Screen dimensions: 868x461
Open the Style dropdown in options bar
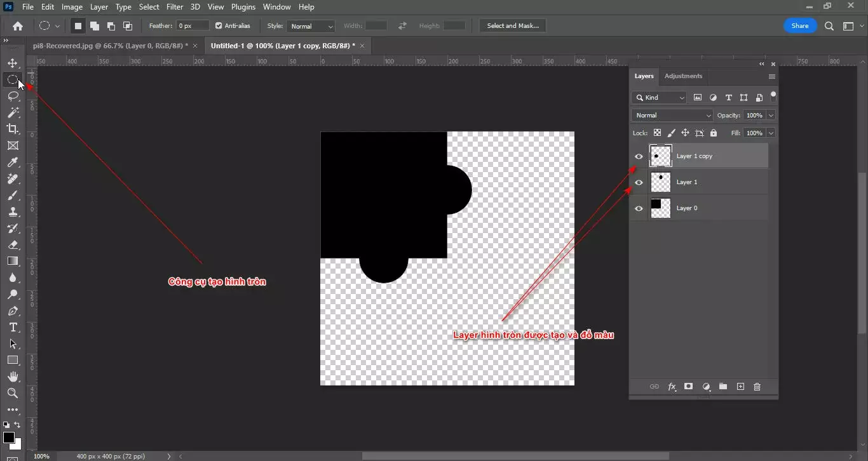tap(310, 26)
